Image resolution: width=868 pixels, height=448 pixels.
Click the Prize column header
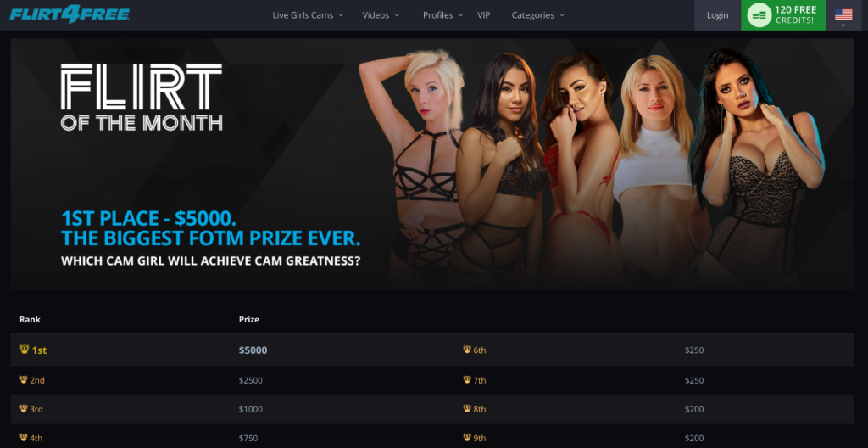coord(249,319)
